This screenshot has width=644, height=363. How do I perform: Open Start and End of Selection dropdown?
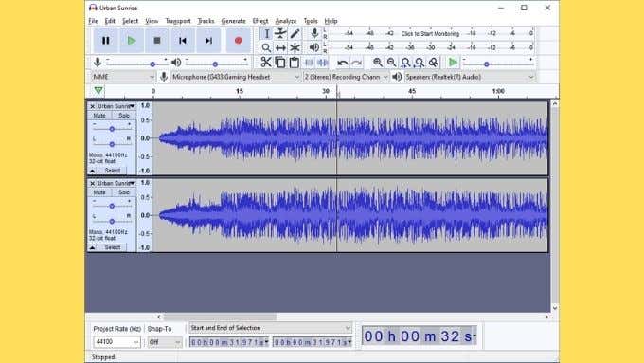click(270, 328)
